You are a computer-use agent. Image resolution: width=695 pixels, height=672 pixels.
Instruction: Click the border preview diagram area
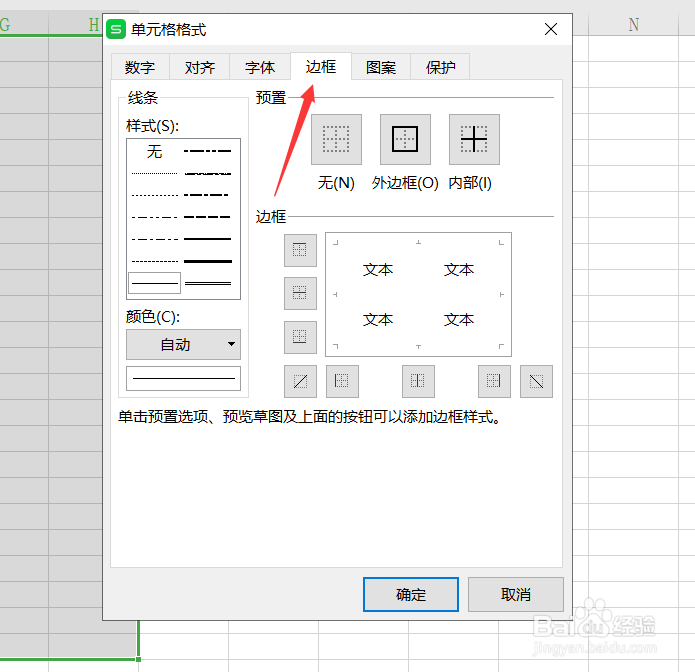(x=418, y=294)
